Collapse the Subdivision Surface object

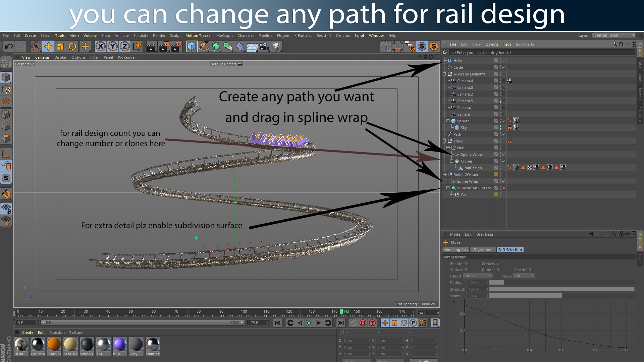click(448, 188)
